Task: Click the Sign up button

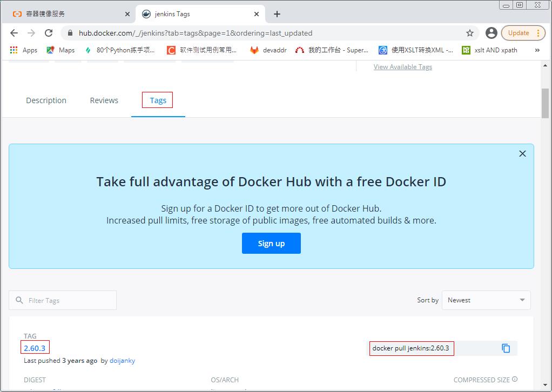Action: click(271, 243)
